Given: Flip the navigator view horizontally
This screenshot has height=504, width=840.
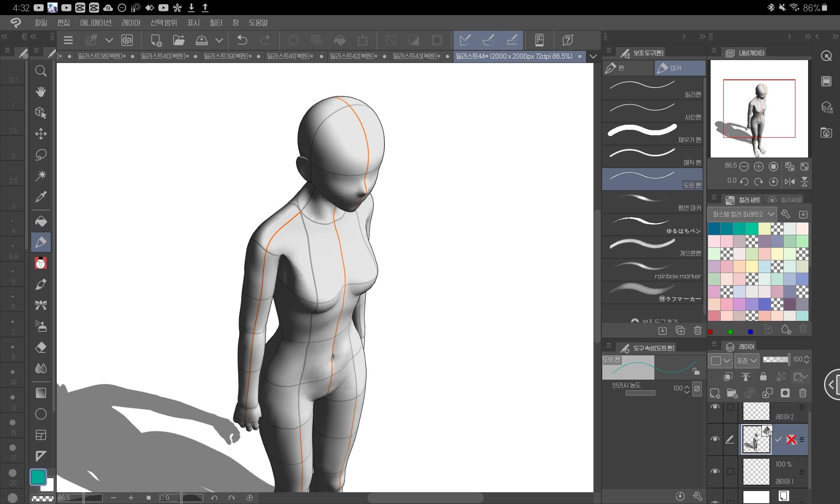Looking at the screenshot, I should 790,181.
